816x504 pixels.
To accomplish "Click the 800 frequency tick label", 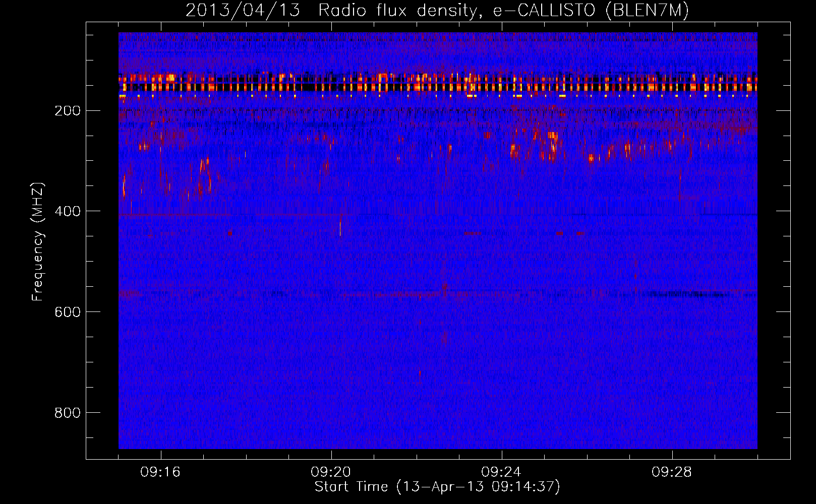I will [68, 413].
